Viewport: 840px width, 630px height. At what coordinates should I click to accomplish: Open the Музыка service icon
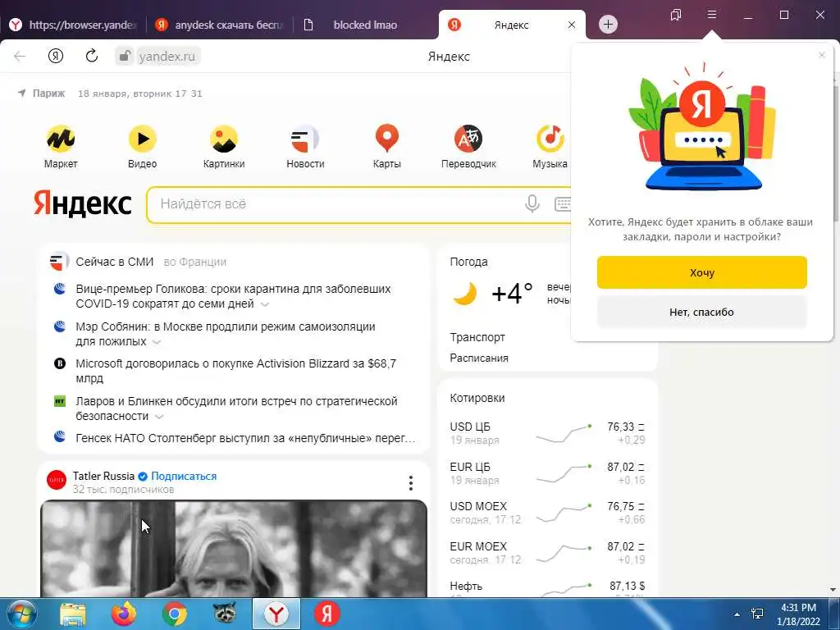click(550, 139)
